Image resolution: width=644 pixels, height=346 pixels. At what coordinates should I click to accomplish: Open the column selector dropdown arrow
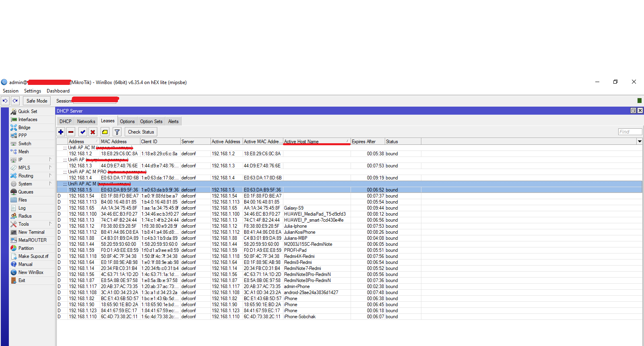click(640, 142)
